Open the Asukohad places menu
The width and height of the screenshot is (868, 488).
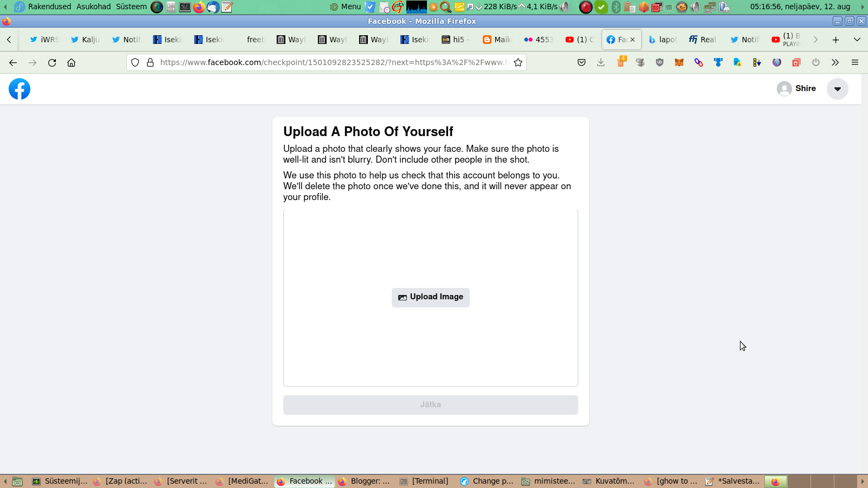point(93,7)
